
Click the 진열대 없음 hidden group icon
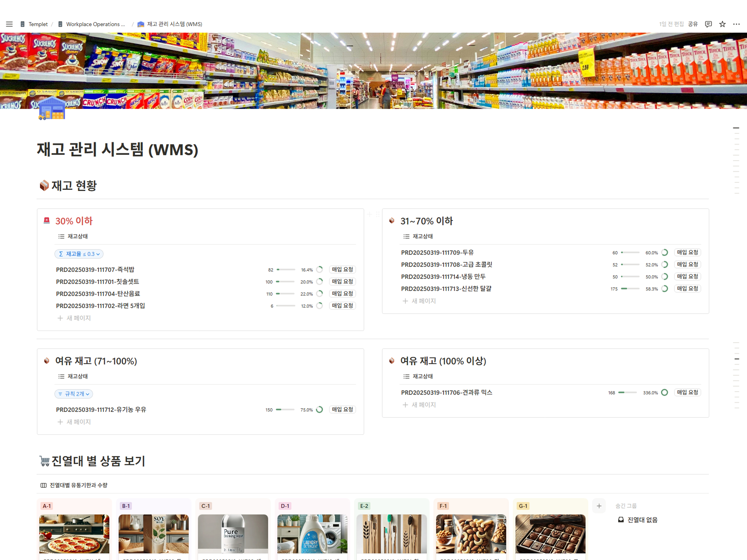(x=620, y=520)
